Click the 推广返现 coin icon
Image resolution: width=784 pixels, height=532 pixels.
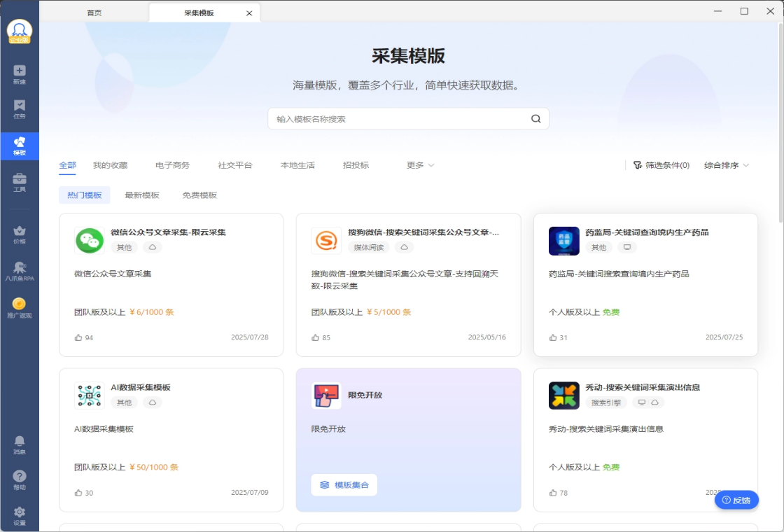point(20,304)
